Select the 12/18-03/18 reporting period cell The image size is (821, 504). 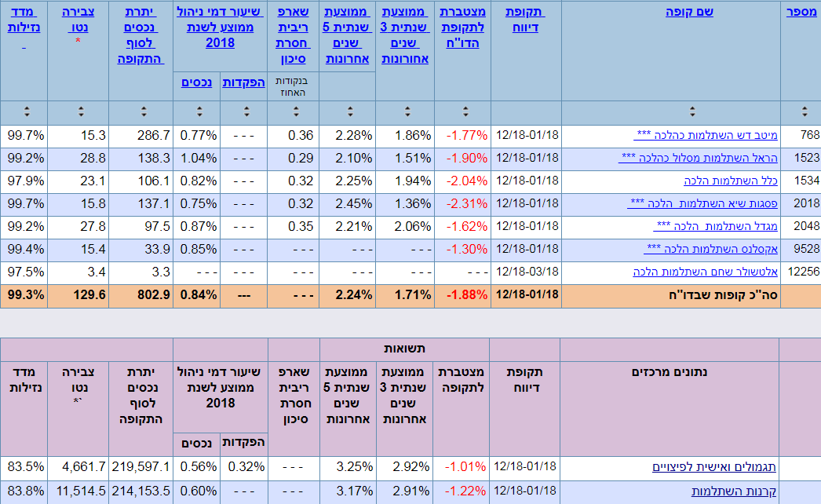coord(527,272)
